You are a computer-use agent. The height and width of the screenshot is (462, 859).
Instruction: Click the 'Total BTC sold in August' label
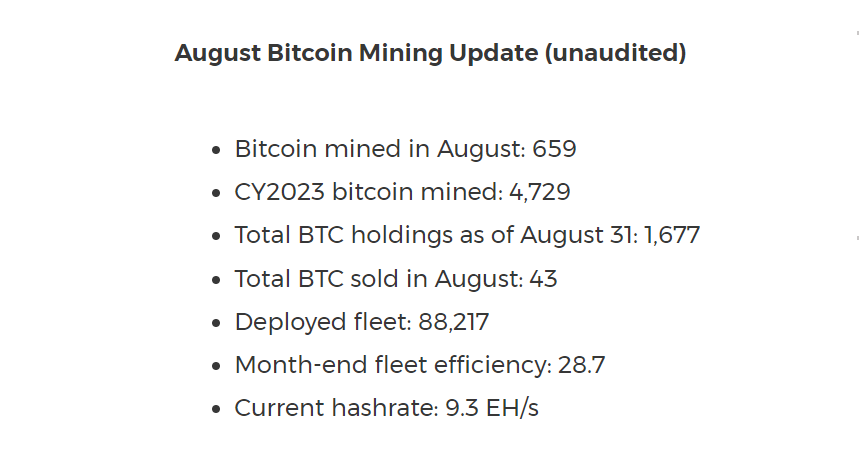click(379, 278)
